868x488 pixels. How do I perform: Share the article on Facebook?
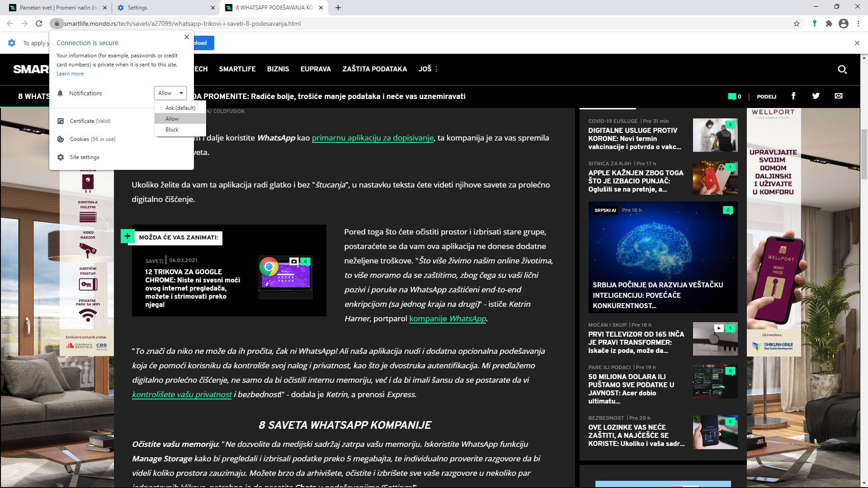(793, 96)
